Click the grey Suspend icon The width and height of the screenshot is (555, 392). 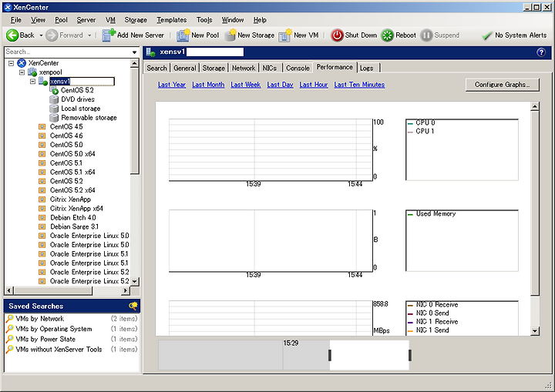click(x=426, y=35)
